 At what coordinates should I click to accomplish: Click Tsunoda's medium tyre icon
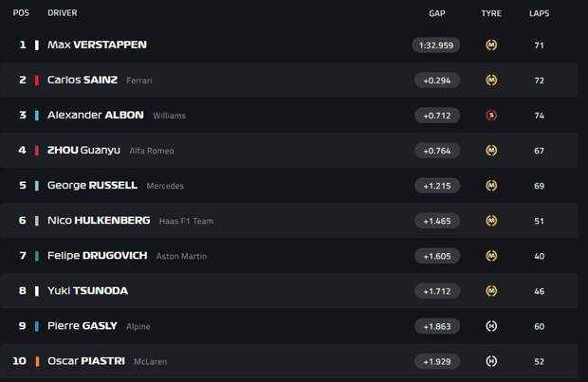491,291
